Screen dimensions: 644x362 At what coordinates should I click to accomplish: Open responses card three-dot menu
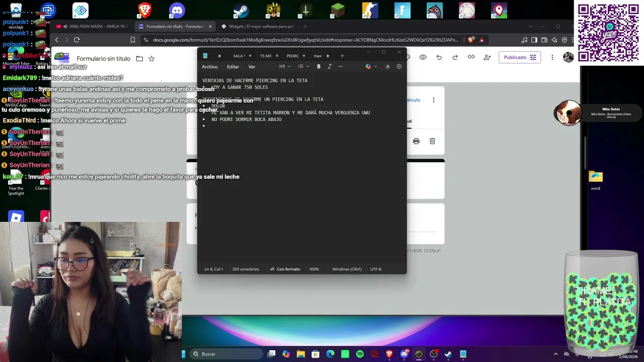pyautogui.click(x=433, y=100)
